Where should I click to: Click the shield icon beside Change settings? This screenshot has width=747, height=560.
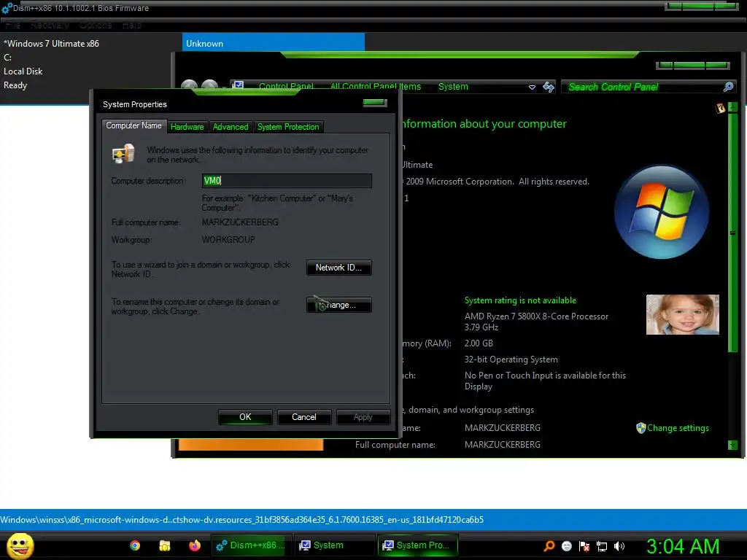pyautogui.click(x=640, y=428)
